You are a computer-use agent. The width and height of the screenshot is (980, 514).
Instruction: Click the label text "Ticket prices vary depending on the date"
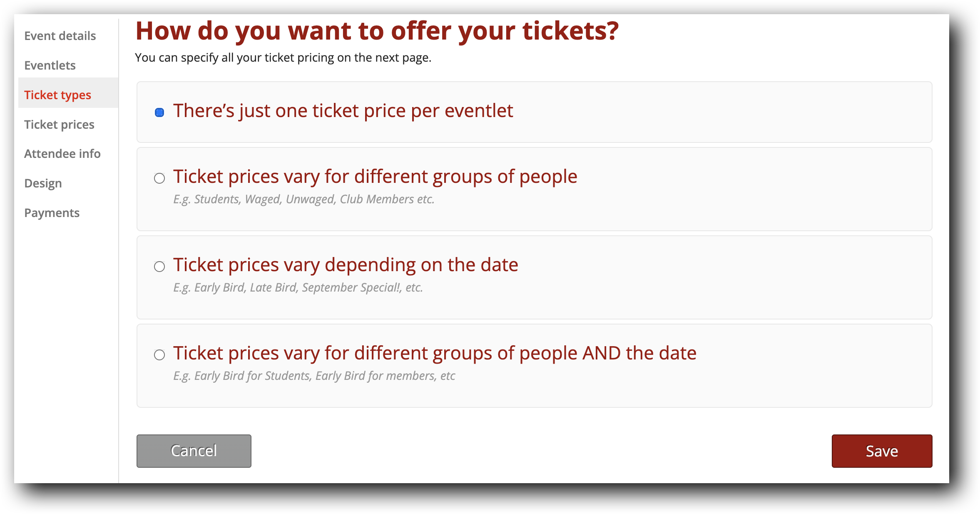pos(346,265)
